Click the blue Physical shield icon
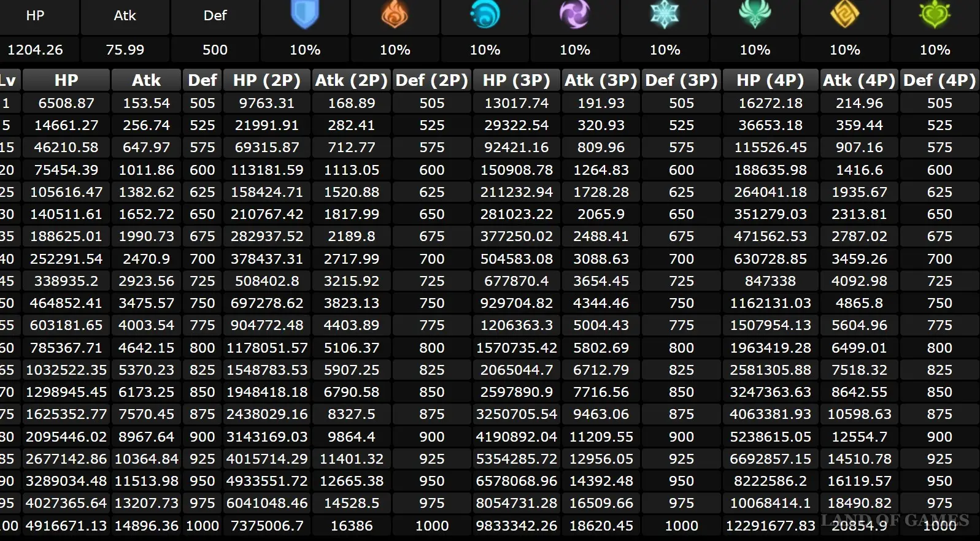The width and height of the screenshot is (980, 541). 305,15
